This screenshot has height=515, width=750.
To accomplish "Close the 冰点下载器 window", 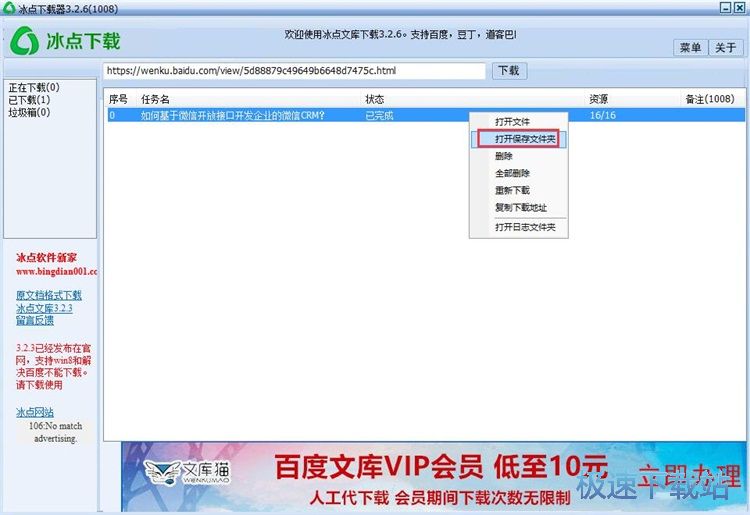I will [739, 7].
